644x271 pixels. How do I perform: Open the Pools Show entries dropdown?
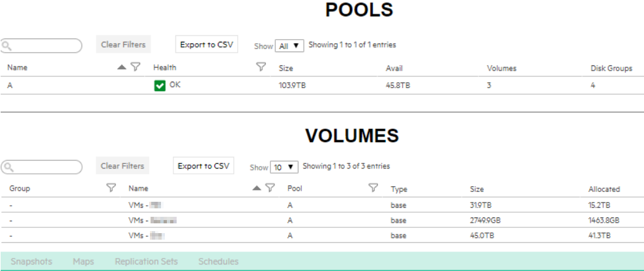tap(289, 46)
